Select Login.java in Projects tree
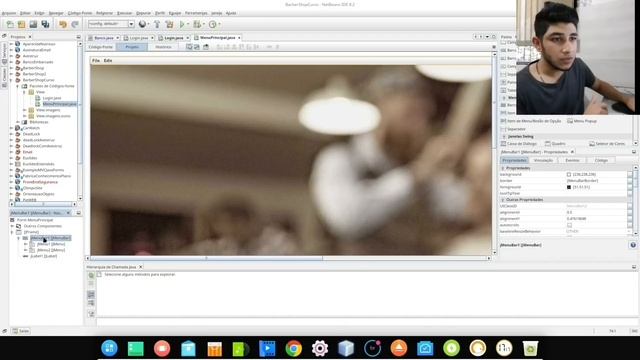640x360 pixels. tap(52, 98)
